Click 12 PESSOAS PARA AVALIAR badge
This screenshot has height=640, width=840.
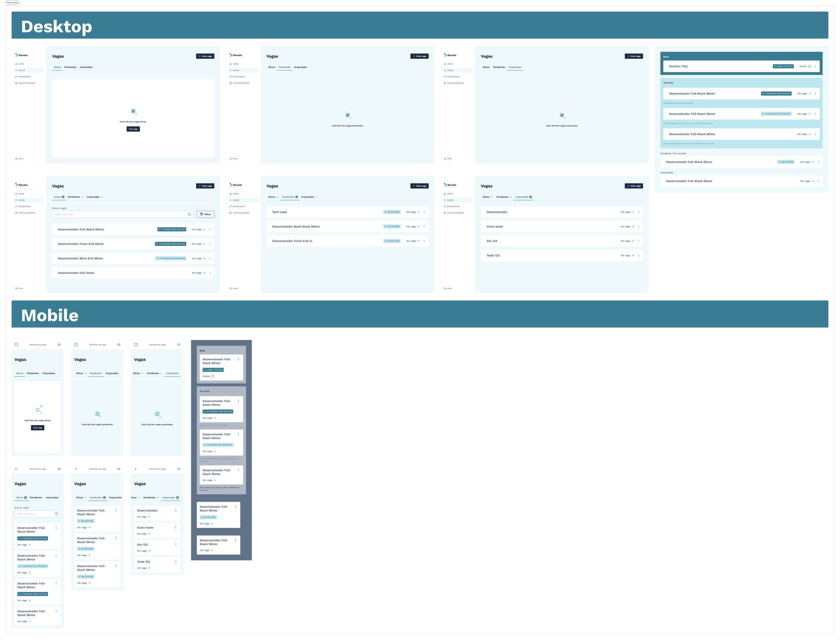coord(170,244)
